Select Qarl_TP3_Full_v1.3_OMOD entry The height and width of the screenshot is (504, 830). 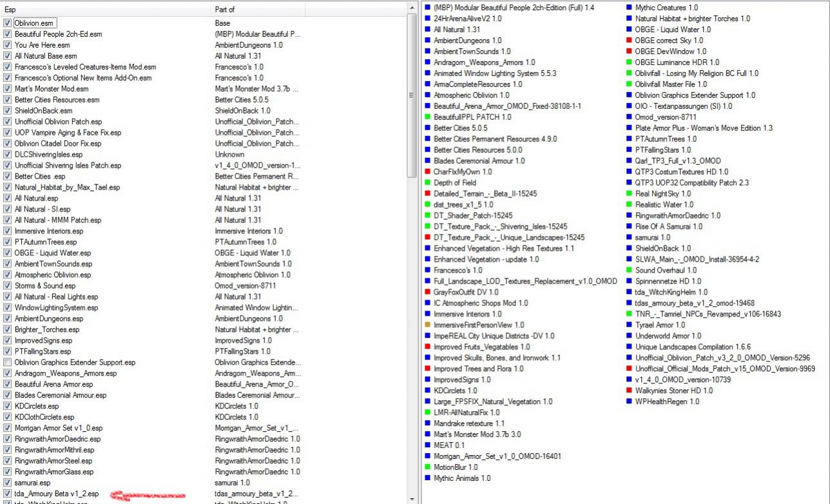pyautogui.click(x=678, y=161)
